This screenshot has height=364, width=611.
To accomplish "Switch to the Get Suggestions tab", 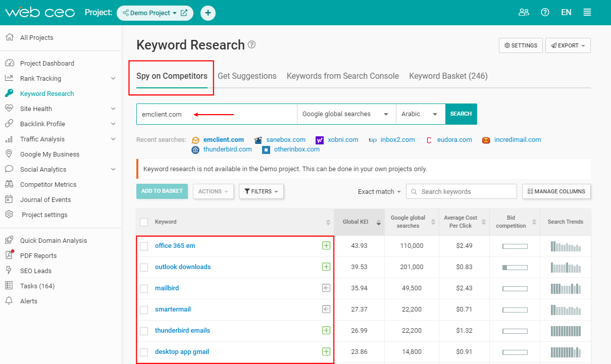I will pyautogui.click(x=247, y=76).
